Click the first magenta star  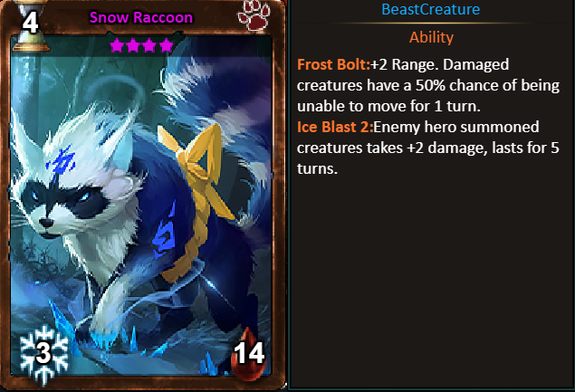tap(117, 45)
